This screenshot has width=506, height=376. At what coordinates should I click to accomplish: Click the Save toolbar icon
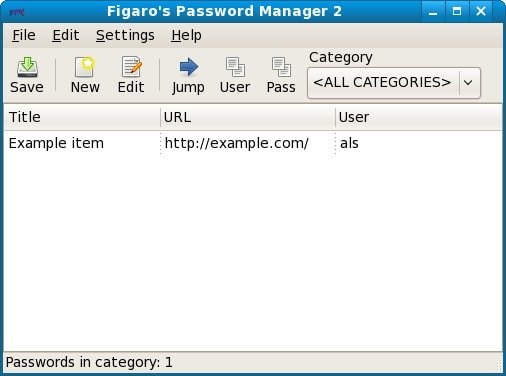pyautogui.click(x=27, y=67)
